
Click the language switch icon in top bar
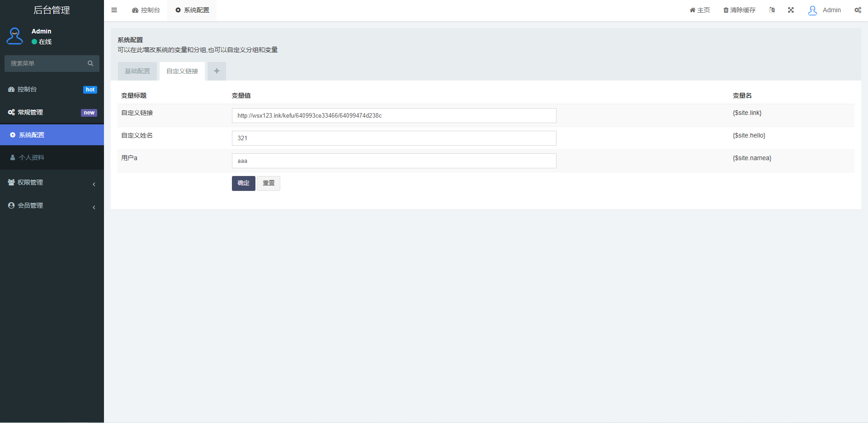tap(772, 10)
